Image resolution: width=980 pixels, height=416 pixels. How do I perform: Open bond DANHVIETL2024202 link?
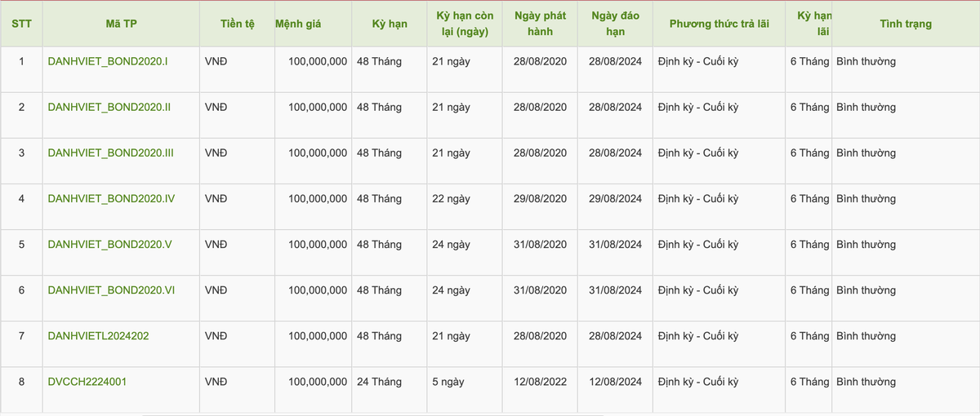click(99, 336)
